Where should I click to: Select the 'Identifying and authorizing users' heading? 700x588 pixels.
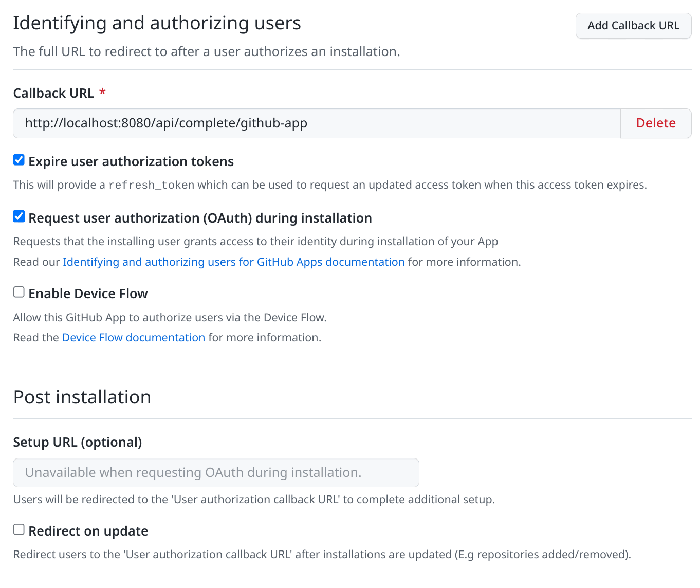[157, 23]
